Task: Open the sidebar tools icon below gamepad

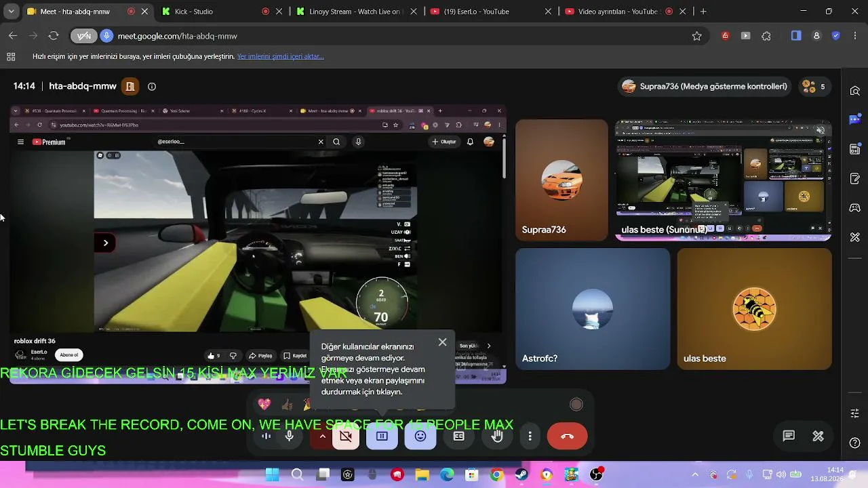Action: coord(855,237)
